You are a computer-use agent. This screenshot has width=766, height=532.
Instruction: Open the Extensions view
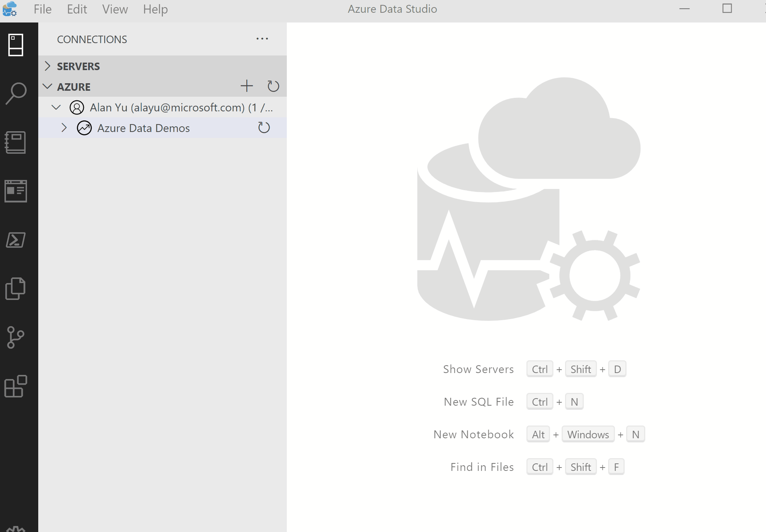click(x=15, y=387)
